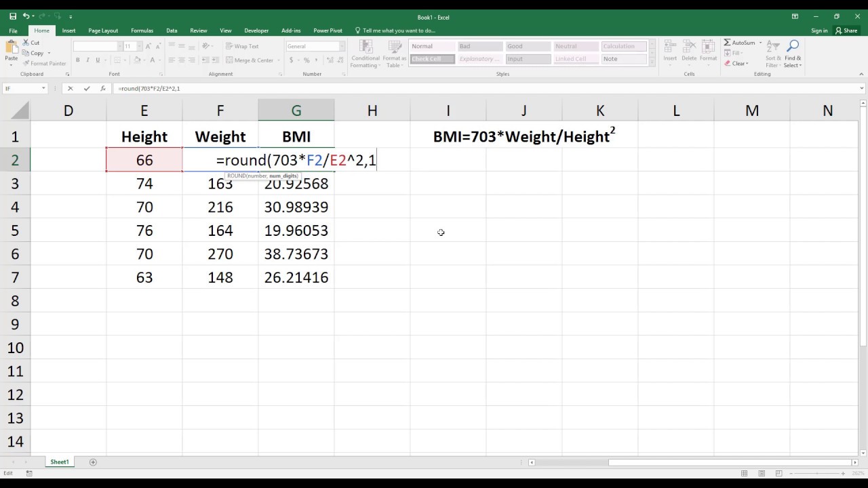This screenshot has width=868, height=488.
Task: Click Sign in link
Action: 819,30
